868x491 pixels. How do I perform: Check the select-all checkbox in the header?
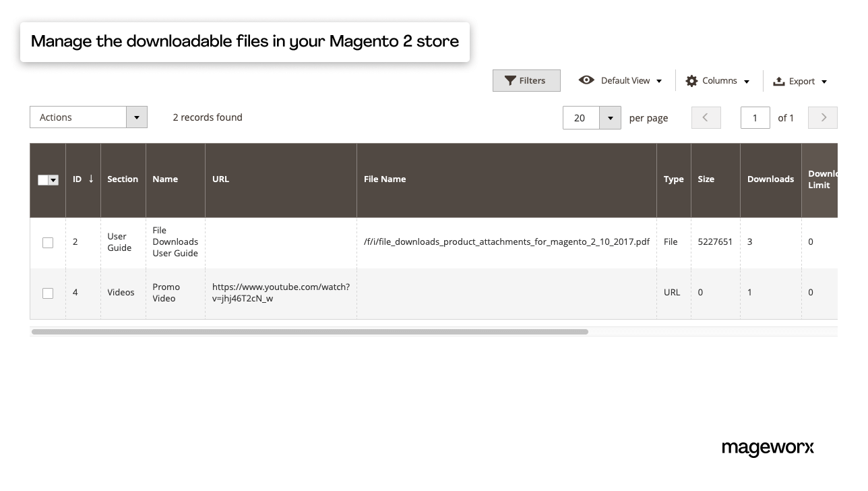[x=43, y=180]
